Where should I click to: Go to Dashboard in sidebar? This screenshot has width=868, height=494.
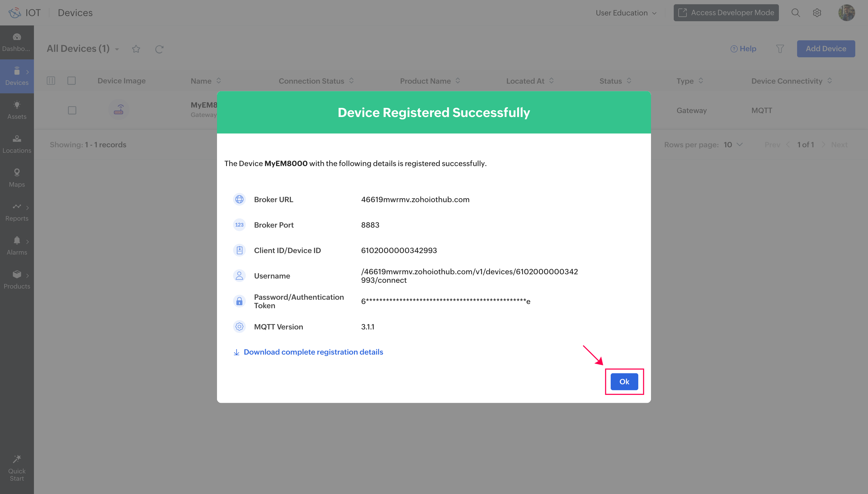coord(17,42)
